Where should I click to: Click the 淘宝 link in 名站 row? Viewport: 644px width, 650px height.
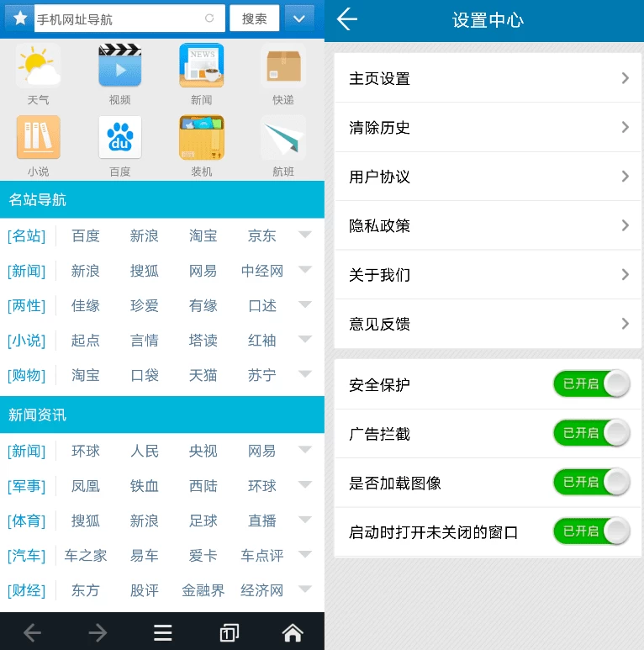tap(203, 236)
